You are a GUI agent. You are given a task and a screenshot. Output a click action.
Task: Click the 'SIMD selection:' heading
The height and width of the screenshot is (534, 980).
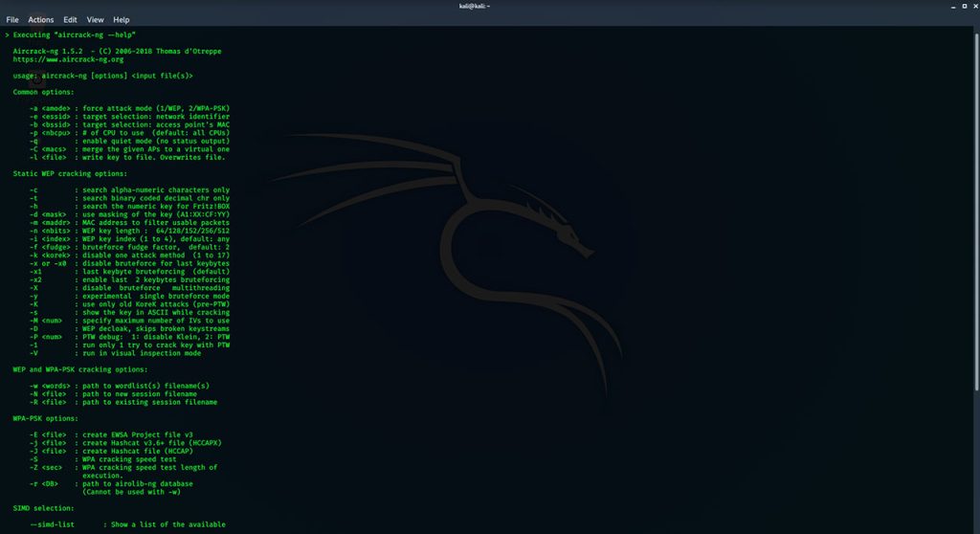tap(43, 508)
